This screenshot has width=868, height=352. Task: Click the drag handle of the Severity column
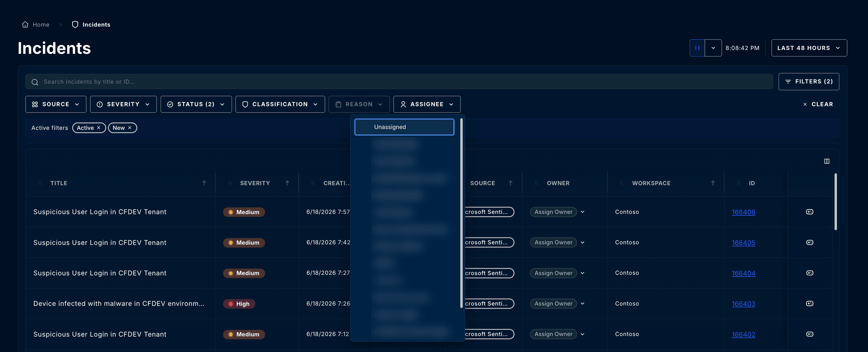(230, 183)
